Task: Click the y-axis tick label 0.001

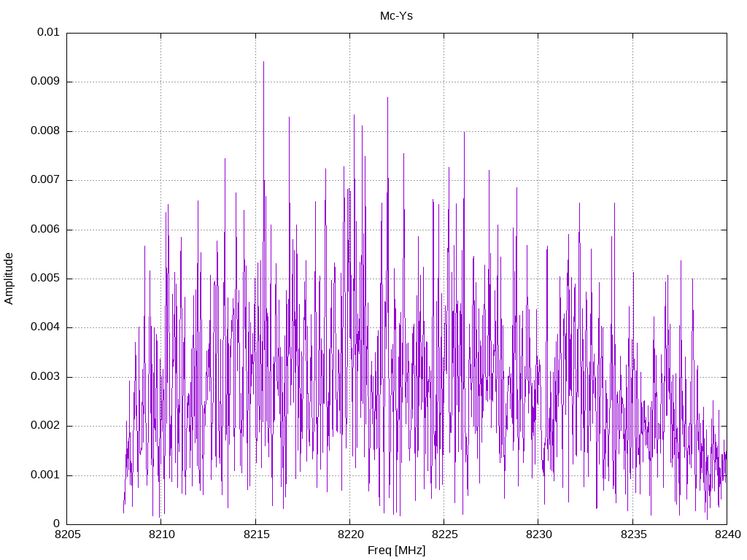Action: 45,475
